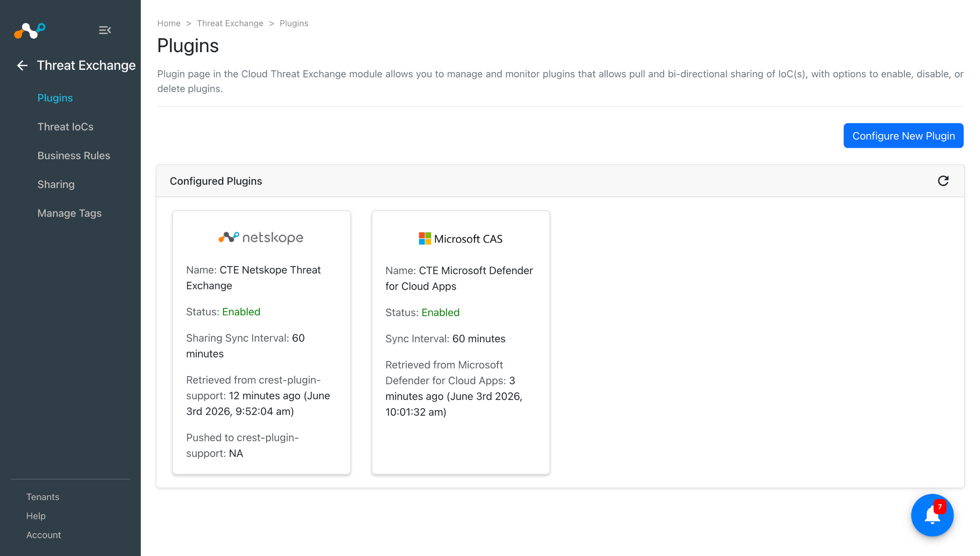Screen dimensions: 980x556
Task: Open the notifications bell
Action: click(x=932, y=515)
